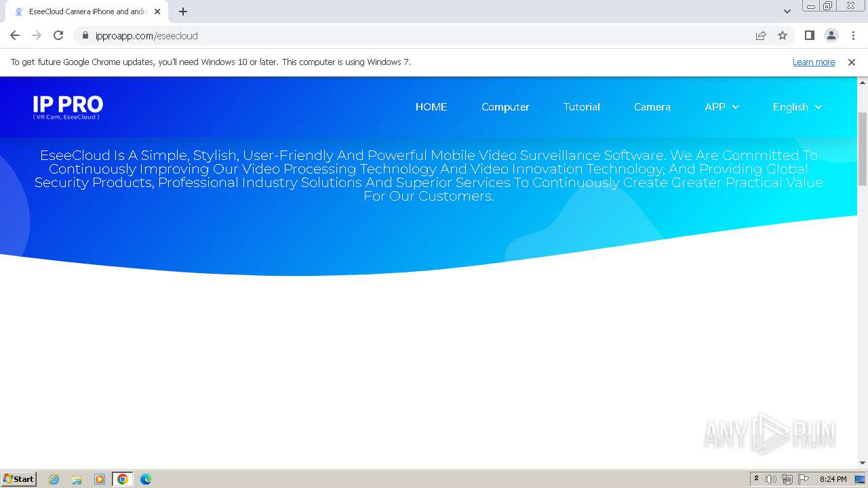The width and height of the screenshot is (868, 488).
Task: Click the Chrome taskbar icon
Action: (123, 479)
